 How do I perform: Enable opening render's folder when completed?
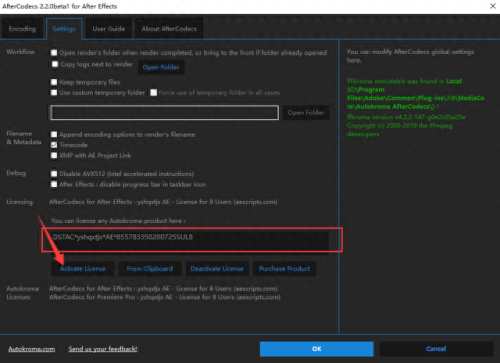54,53
